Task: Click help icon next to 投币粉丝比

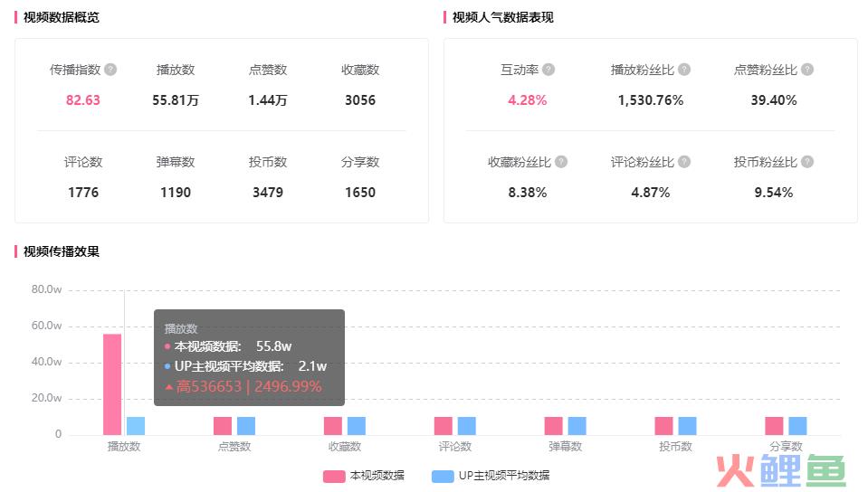Action: [x=807, y=162]
